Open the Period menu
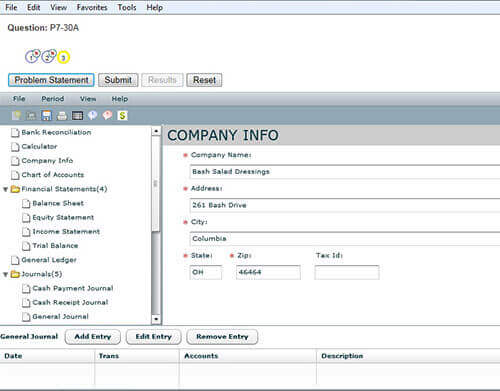 tap(53, 99)
